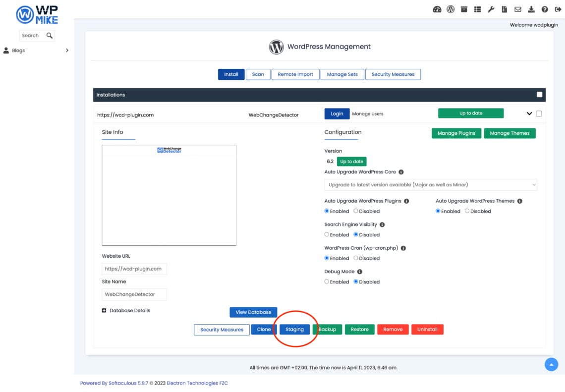Click the dashboard speedometer icon
The width and height of the screenshot is (565, 392).
tap(437, 9)
